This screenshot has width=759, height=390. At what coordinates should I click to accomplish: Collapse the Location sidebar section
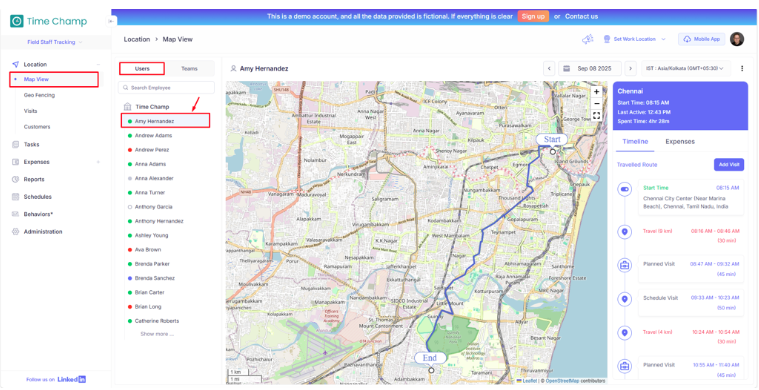tap(98, 64)
